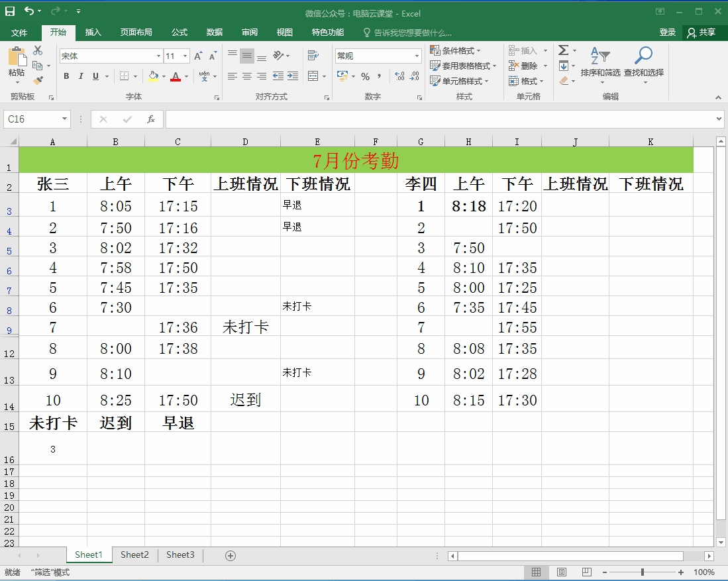This screenshot has height=581, width=728.
Task: Click the Wrap Text icon
Action: [313, 56]
